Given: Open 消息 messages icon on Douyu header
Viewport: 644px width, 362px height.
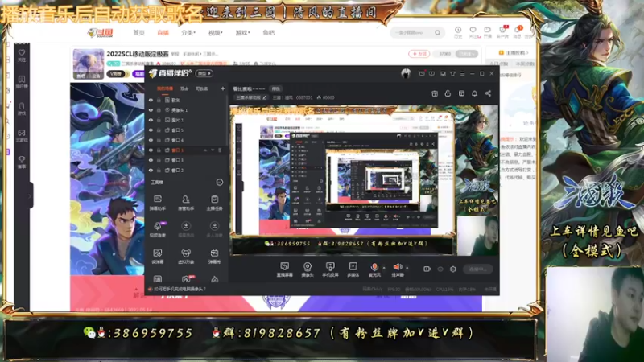Looking at the screenshot, I should 517,32.
